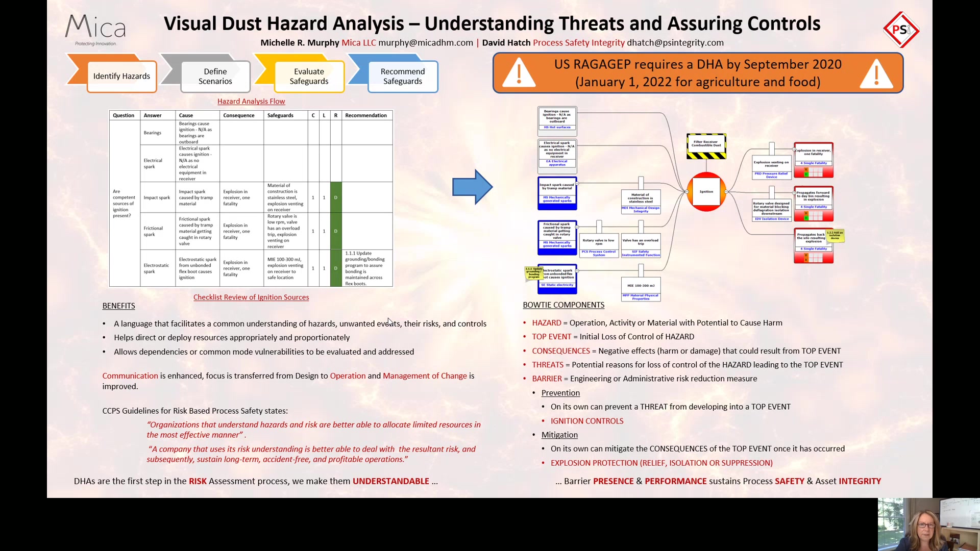Click the yellow 1.1.1 Update grounding sticky note
This screenshot has height=551, width=980.
534,273
